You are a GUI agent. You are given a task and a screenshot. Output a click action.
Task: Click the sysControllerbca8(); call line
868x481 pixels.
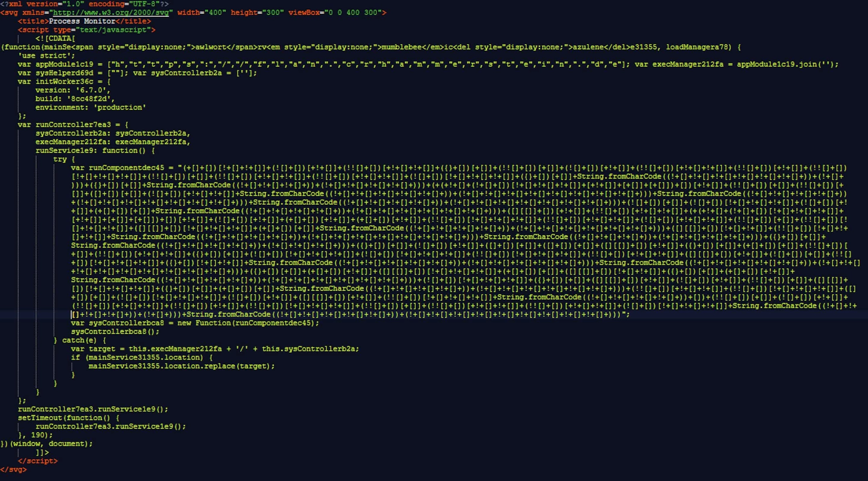click(x=115, y=332)
